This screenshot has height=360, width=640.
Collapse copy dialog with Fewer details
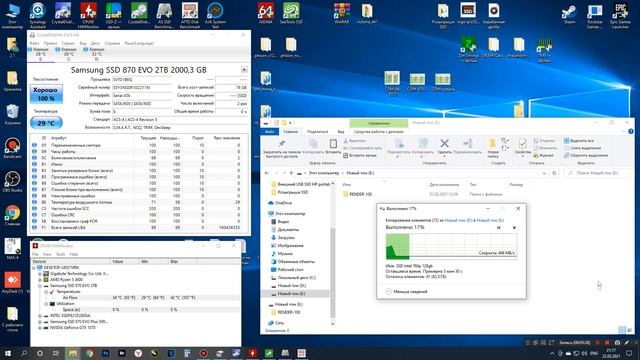pyautogui.click(x=407, y=291)
